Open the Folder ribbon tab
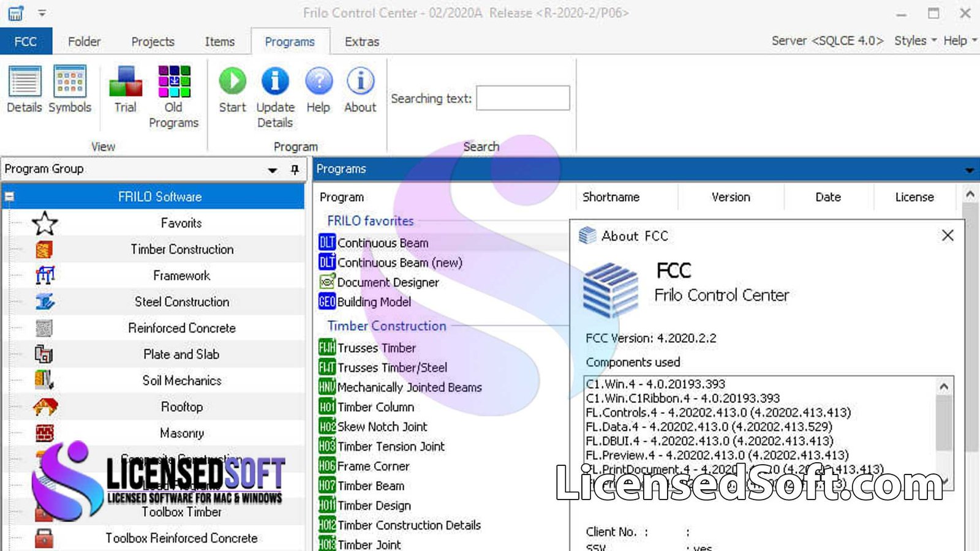Viewport: 980px width, 551px height. point(85,42)
